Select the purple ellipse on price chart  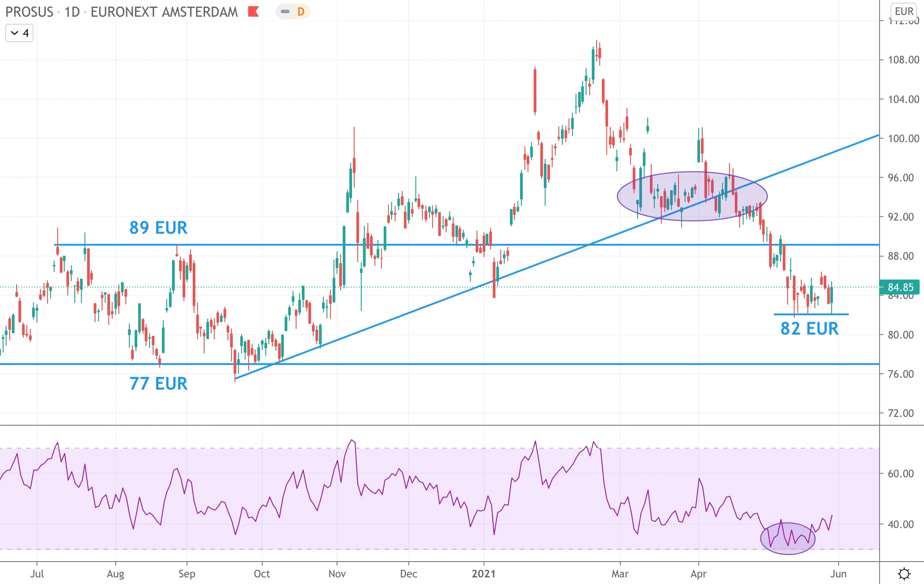coord(692,196)
